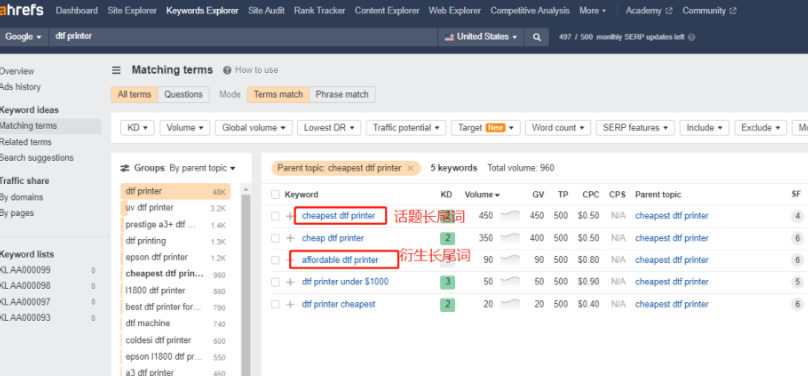This screenshot has width=808, height=376.
Task: Click the trend sparkline for cheap dtf printer
Action: tap(510, 237)
